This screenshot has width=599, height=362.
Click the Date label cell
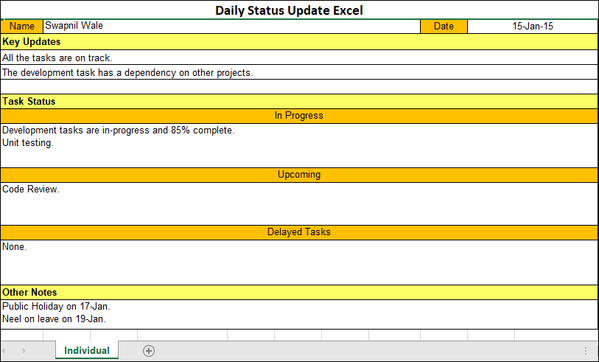pos(444,26)
